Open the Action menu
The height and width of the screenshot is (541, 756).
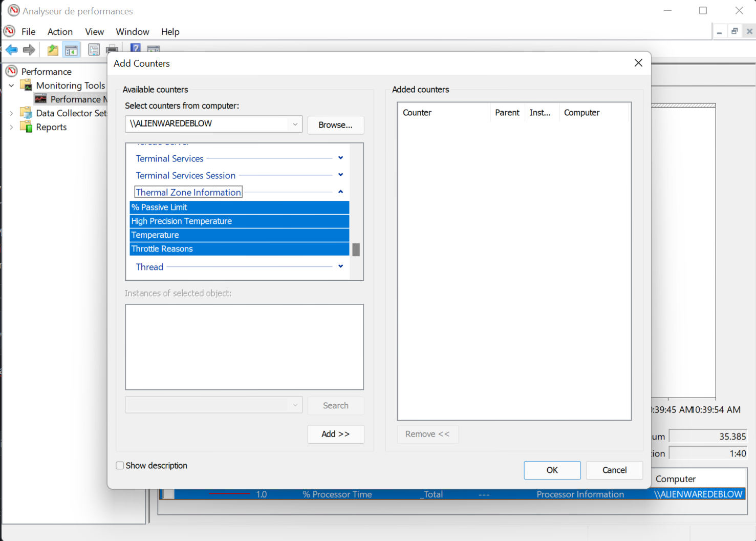[60, 31]
